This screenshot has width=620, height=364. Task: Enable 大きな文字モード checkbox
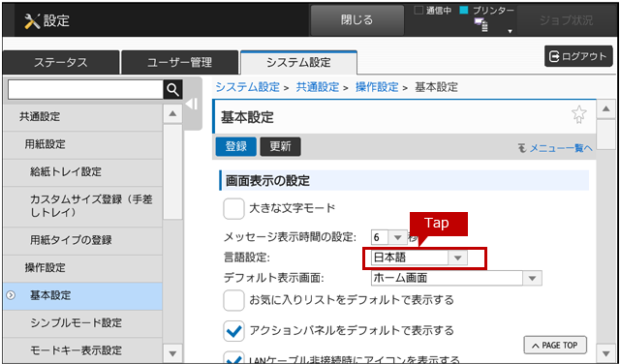[233, 208]
